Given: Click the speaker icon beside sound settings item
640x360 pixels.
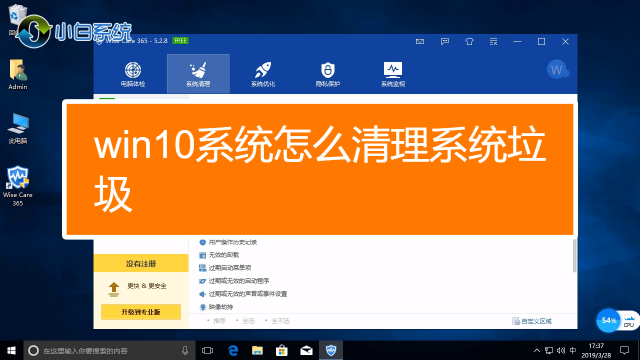Looking at the screenshot, I should [202, 294].
